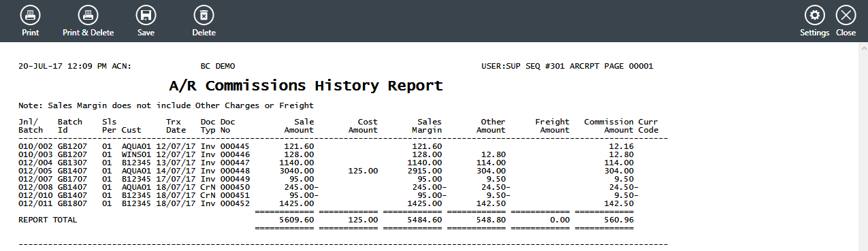Image resolution: width=868 pixels, height=251 pixels.
Task: Open the Settings gear icon
Action: tap(814, 15)
